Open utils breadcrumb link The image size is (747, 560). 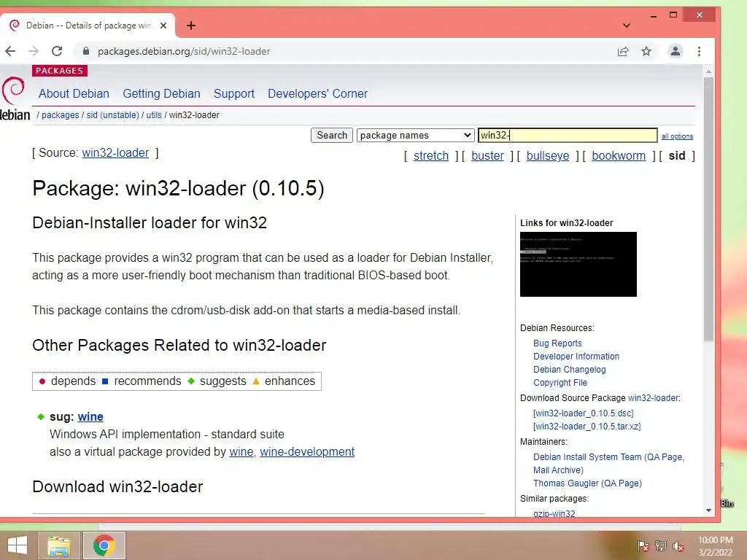154,115
